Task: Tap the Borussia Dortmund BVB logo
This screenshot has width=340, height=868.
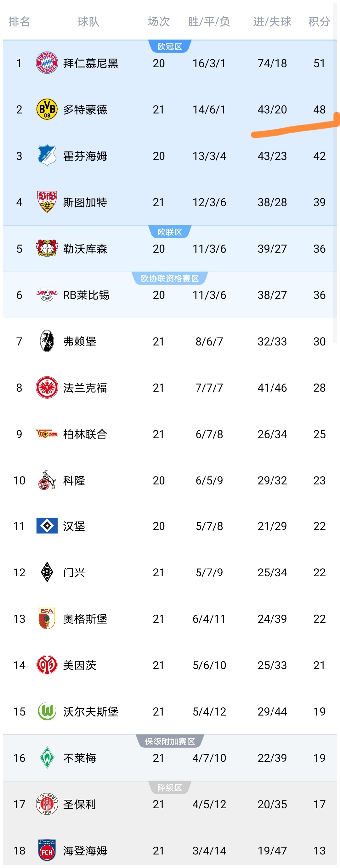Action: pyautogui.click(x=47, y=109)
